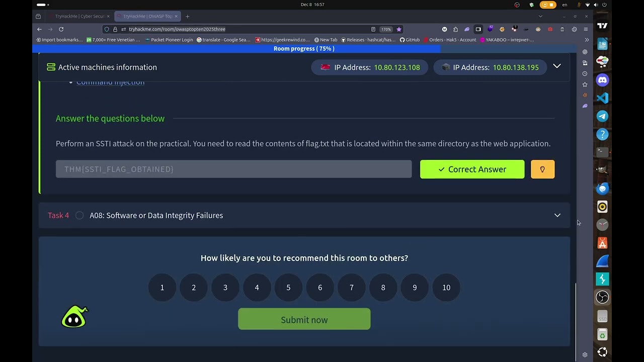Select rating 10 for recommendation

(x=446, y=288)
